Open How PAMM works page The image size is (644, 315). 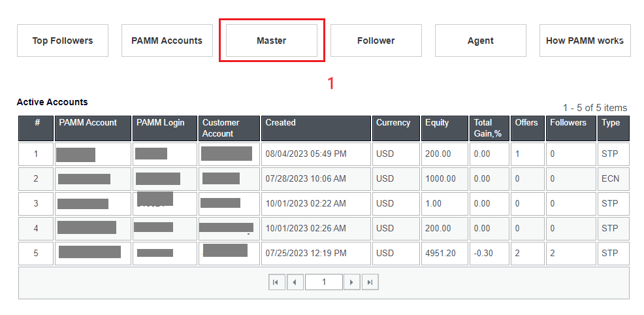coord(585,41)
